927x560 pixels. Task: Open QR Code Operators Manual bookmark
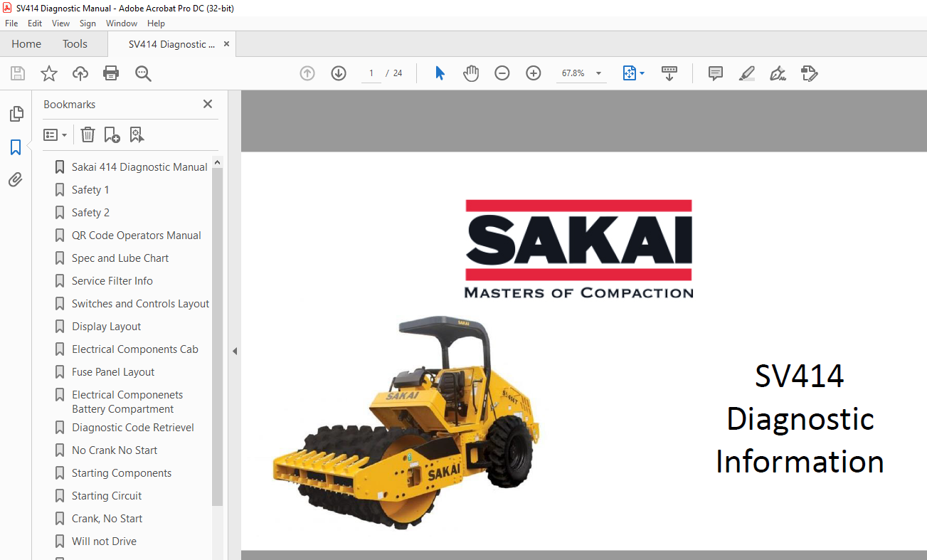point(136,236)
